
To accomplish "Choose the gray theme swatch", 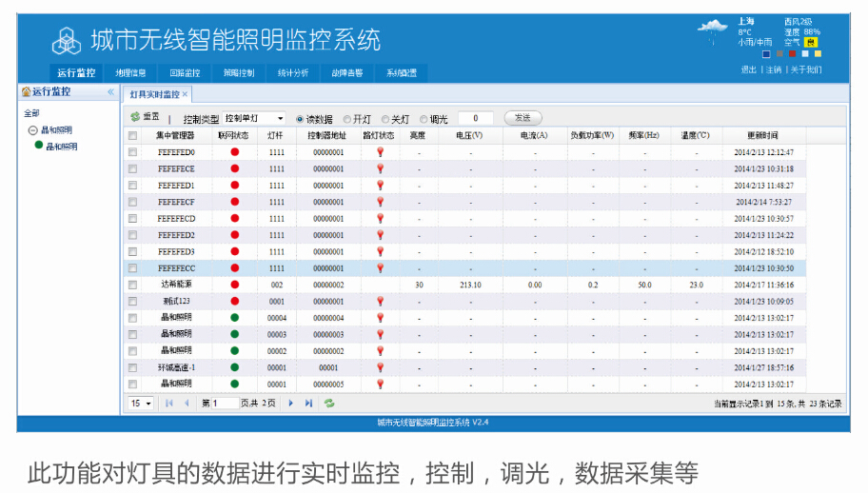I will pyautogui.click(x=780, y=53).
